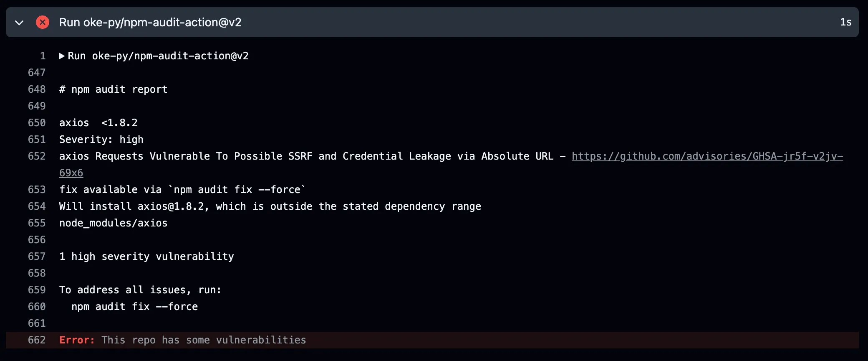Click the Will install axios@1.8.2 line
This screenshot has width=868, height=361.
coord(270,206)
